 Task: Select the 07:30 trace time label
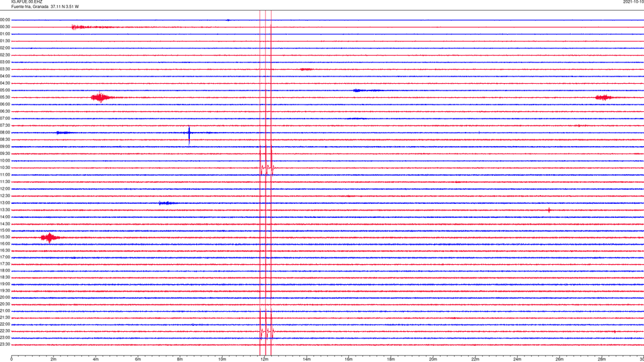pos(5,125)
